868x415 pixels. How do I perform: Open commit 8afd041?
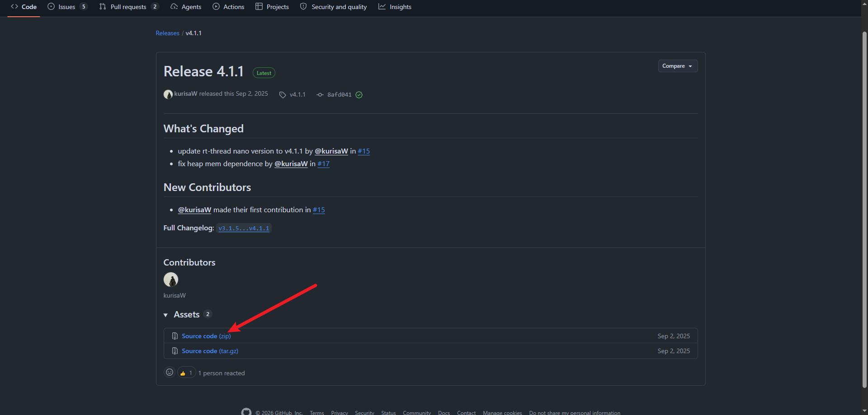coord(339,95)
